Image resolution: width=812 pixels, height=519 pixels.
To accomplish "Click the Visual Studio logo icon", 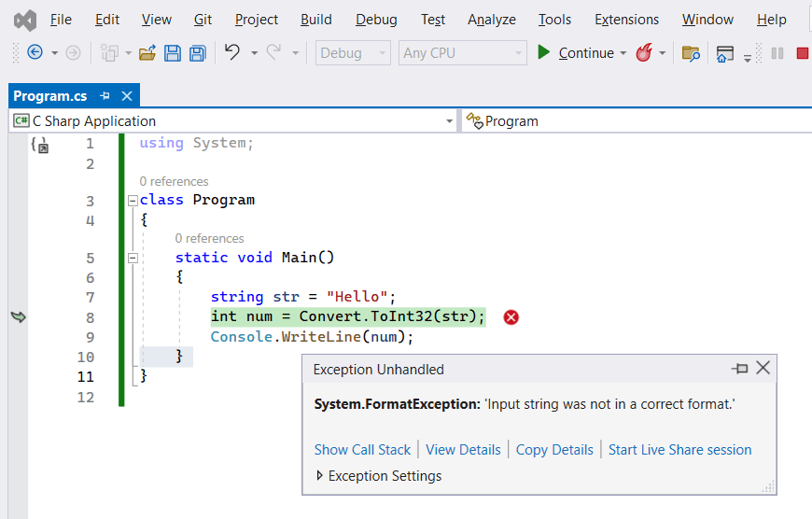I will (25, 21).
